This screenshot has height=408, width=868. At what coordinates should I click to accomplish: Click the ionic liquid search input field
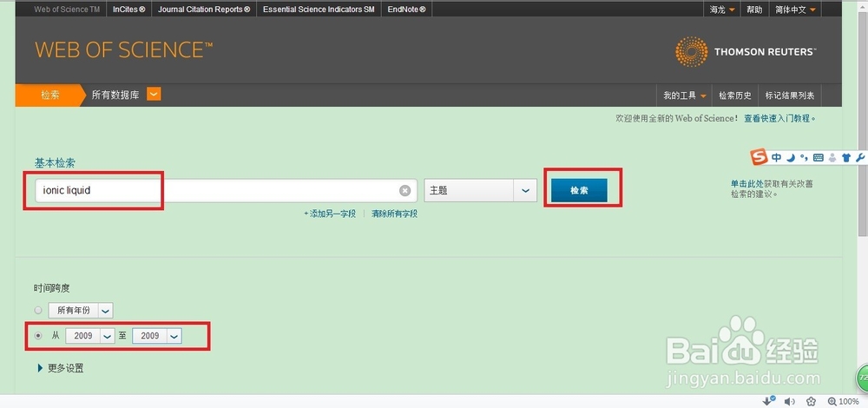[226, 190]
